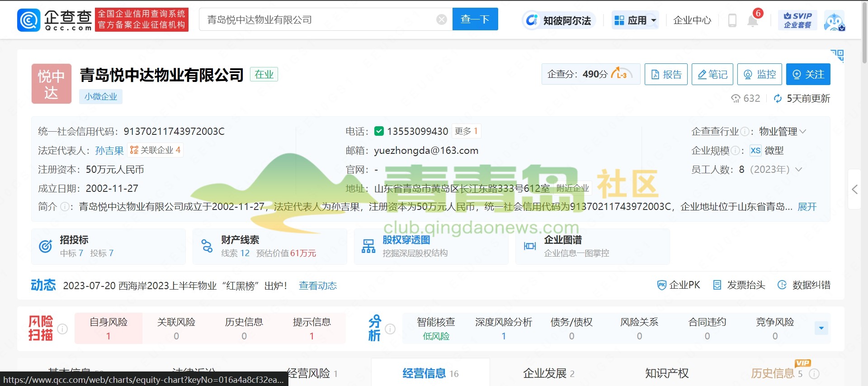Viewport: 868px width, 386px height.
Task: Open 智能核查 低风险 item
Action: (x=436, y=328)
